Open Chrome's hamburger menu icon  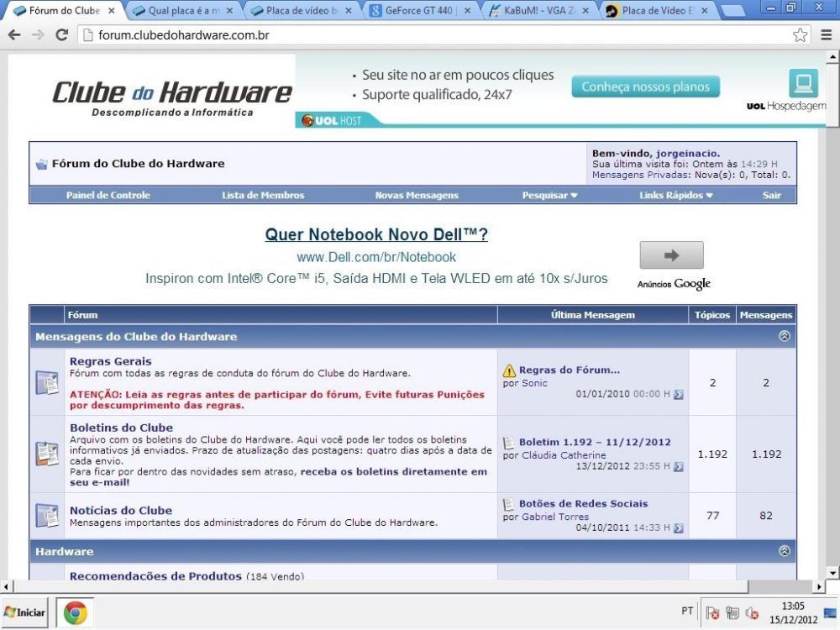(824, 35)
